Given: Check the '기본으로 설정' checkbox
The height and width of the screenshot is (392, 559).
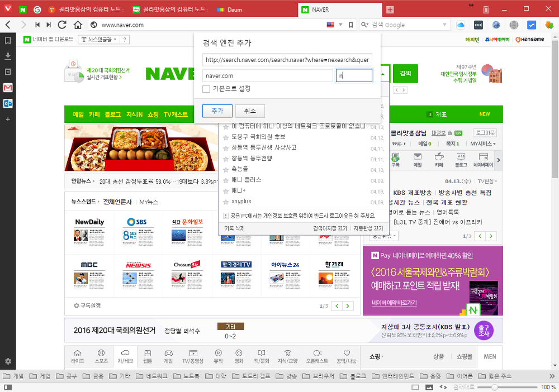Looking at the screenshot, I should pos(206,89).
